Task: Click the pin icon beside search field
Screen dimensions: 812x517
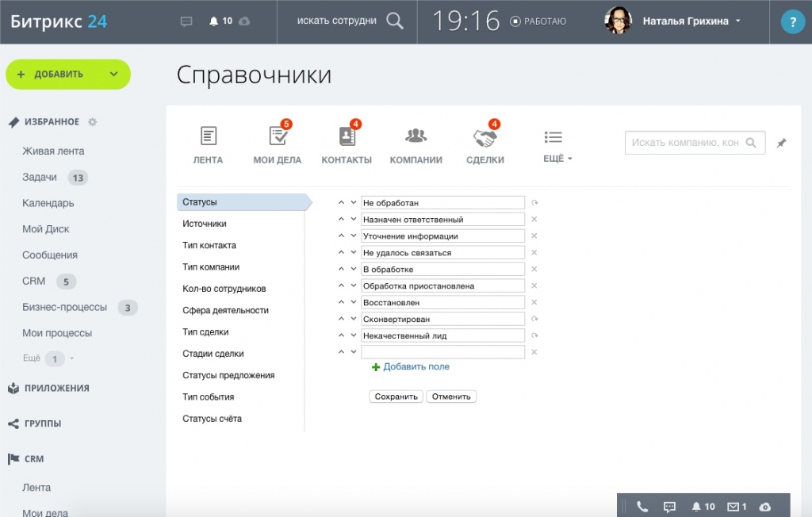Action: [x=781, y=143]
